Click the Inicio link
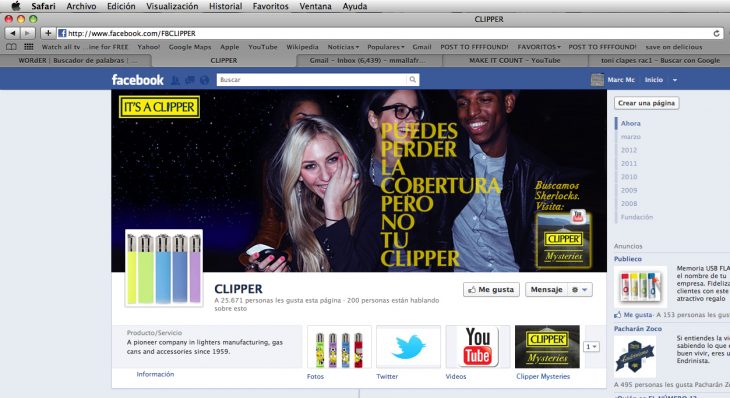 click(654, 80)
